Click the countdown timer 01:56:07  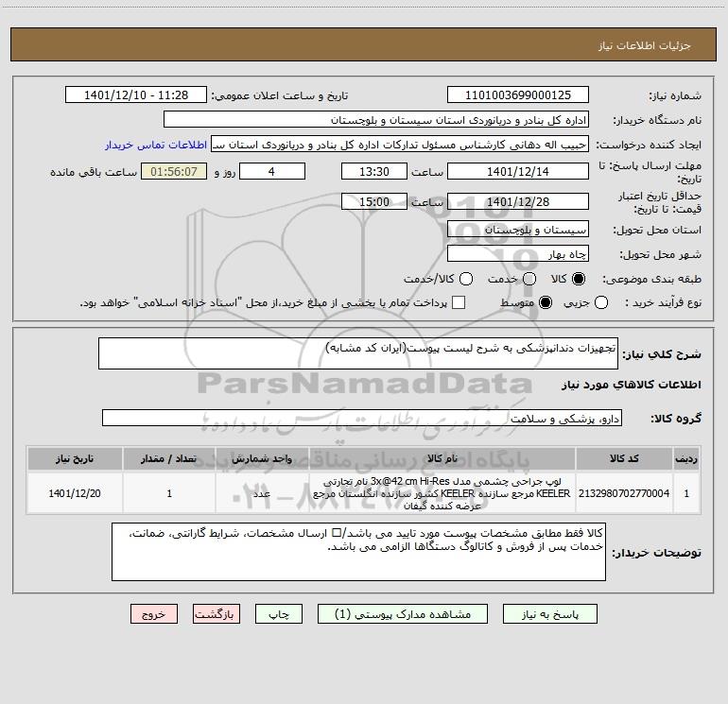click(x=174, y=171)
